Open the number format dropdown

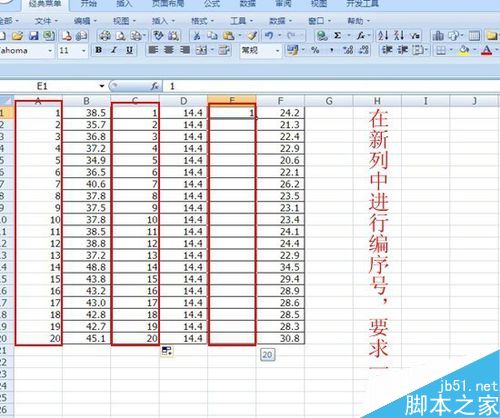[x=277, y=51]
